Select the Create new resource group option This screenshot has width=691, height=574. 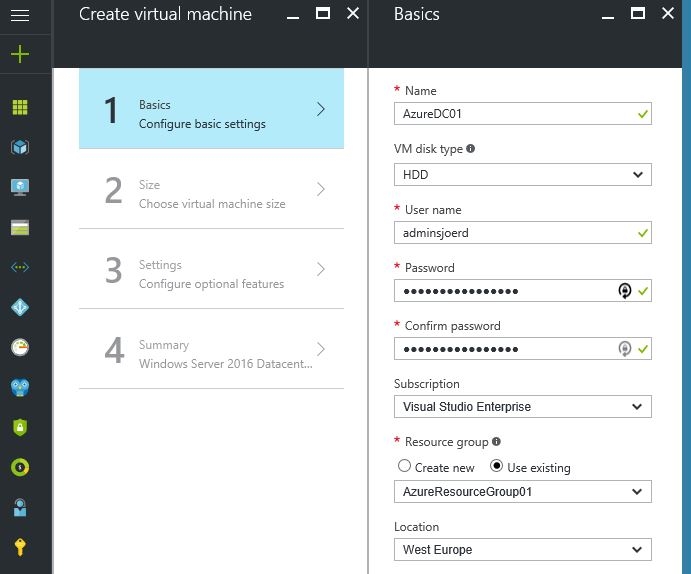[404, 466]
